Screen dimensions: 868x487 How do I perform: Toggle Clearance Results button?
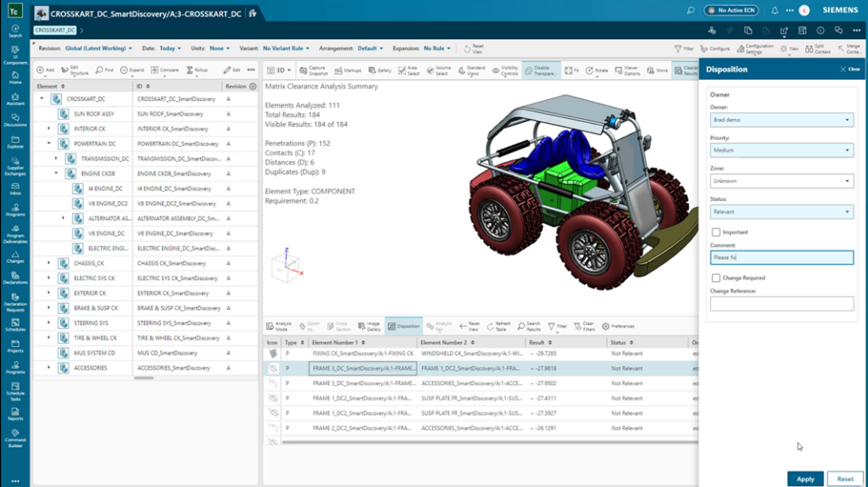(687, 70)
